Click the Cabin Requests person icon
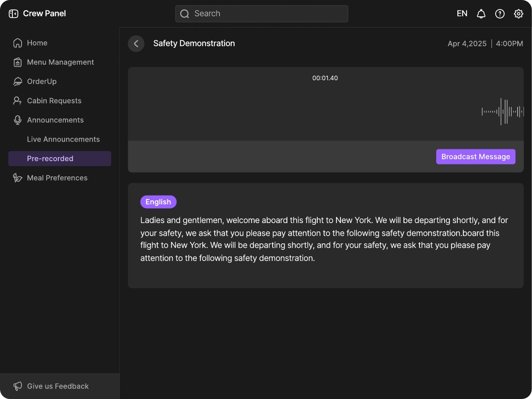532x399 pixels. pyautogui.click(x=18, y=101)
